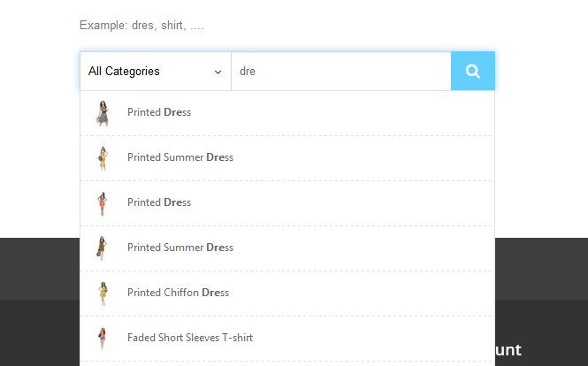The image size is (588, 366).
Task: Click the yellow Printed Summer Dress thumbnail
Action: coord(103,158)
